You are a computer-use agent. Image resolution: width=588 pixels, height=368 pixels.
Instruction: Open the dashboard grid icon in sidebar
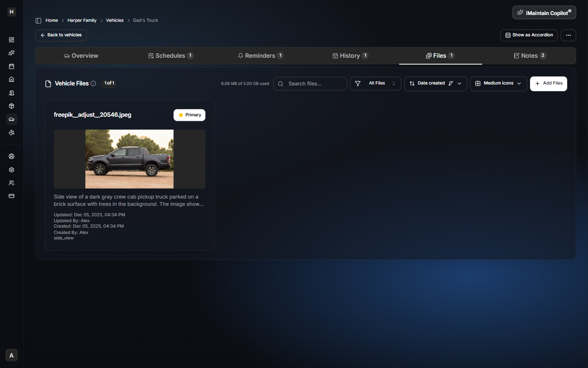(11, 40)
